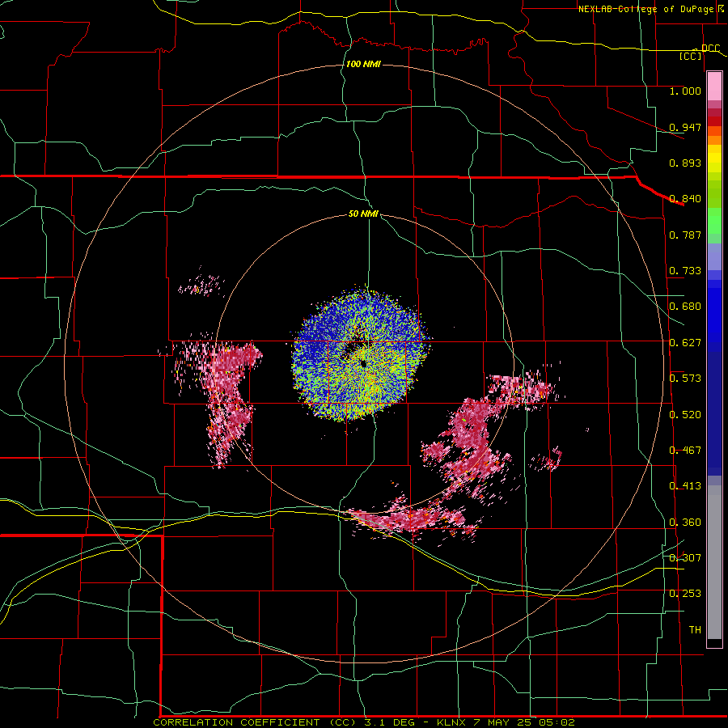The height and width of the screenshot is (728, 728).
Task: Select the 0.840 scale value
Action: pos(685,199)
